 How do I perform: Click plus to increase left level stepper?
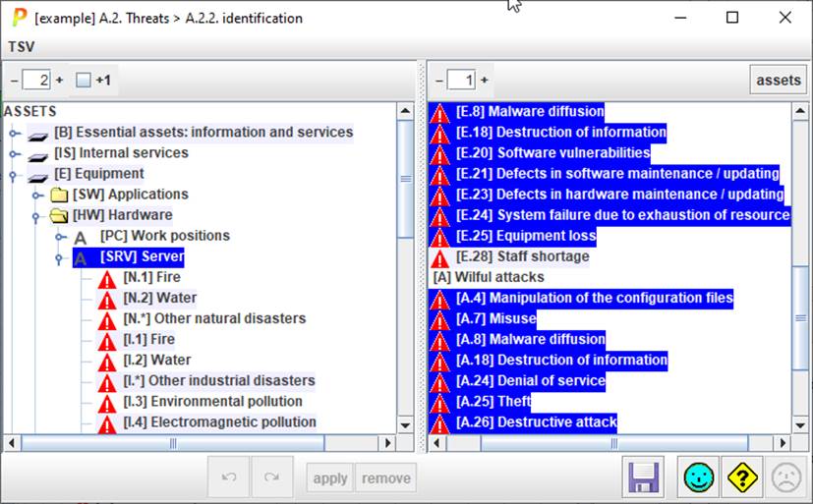pos(59,81)
